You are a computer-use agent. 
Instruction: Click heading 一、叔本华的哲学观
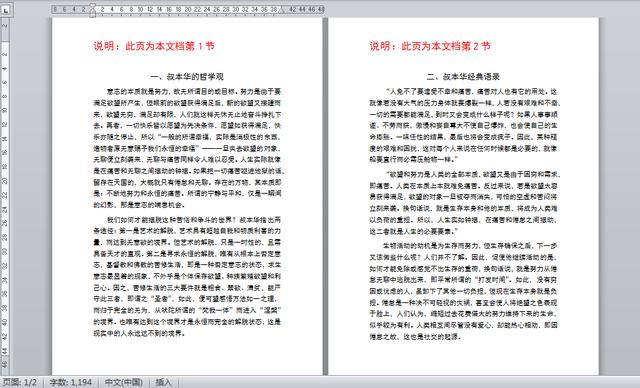tap(187, 77)
